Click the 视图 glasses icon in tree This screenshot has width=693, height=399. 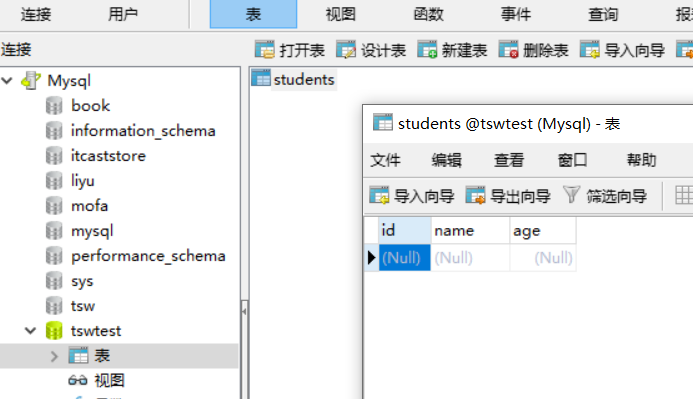(78, 380)
